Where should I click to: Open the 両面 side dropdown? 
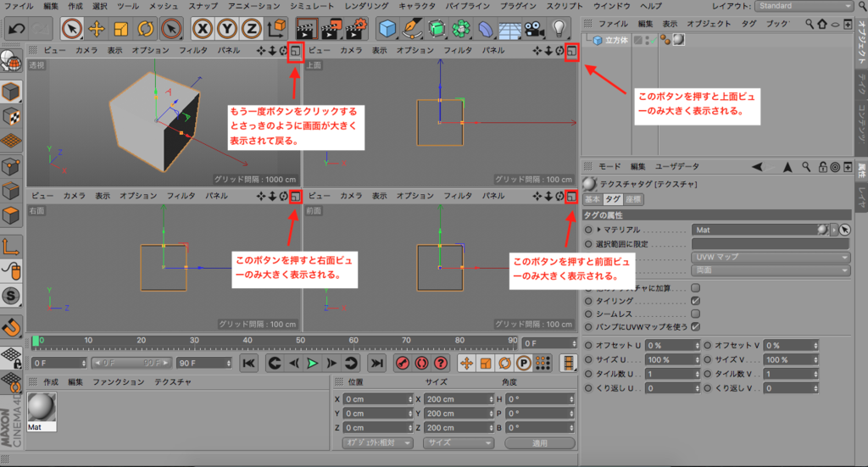[x=771, y=270]
